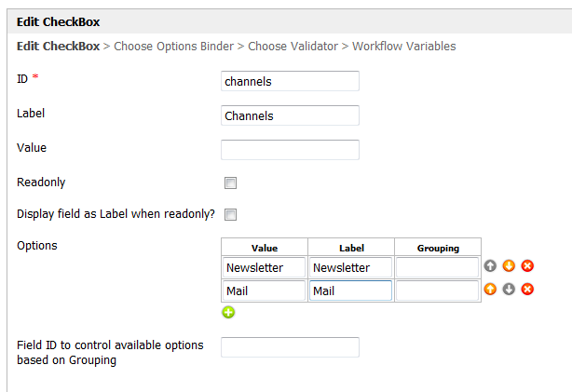Delete the Newsletter option row
The width and height of the screenshot is (572, 392).
[527, 266]
